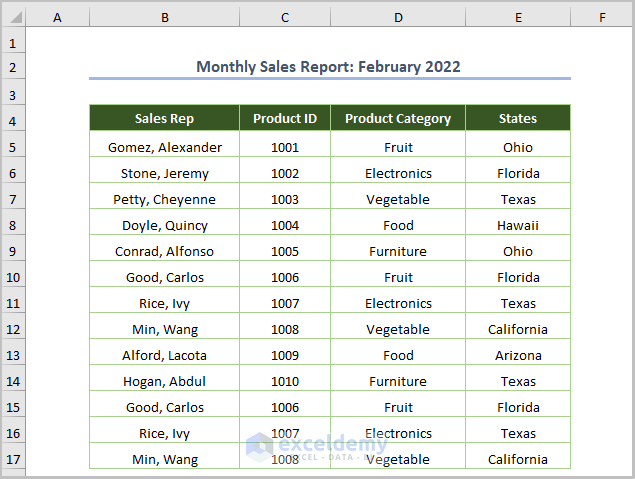Click row 13 header number
The height and width of the screenshot is (479, 635).
pos(13,355)
